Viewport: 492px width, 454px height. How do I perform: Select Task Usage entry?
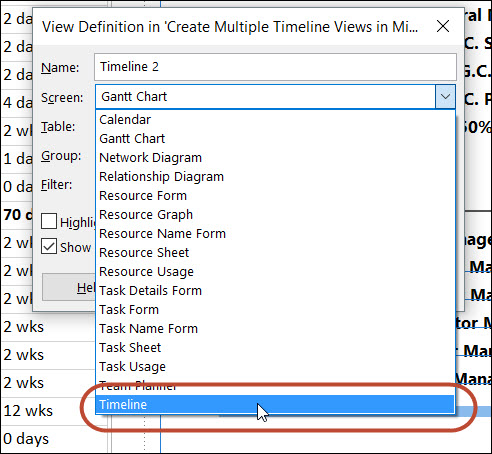275,367
